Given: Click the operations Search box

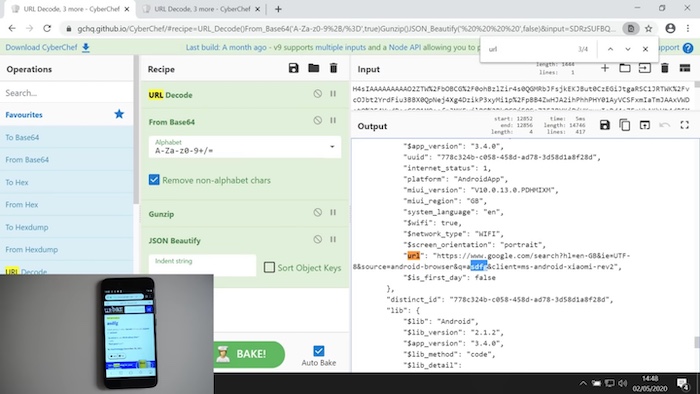Looking at the screenshot, I should pos(67,93).
